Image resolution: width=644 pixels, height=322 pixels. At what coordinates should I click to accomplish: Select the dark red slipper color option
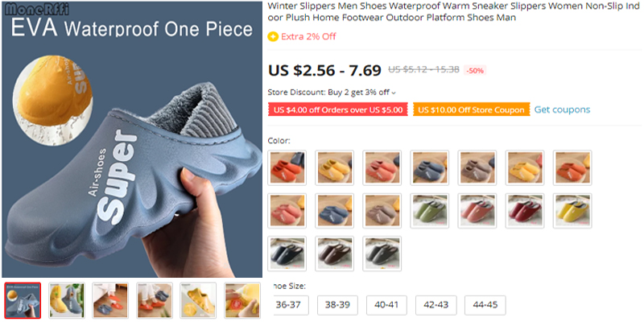pos(525,210)
